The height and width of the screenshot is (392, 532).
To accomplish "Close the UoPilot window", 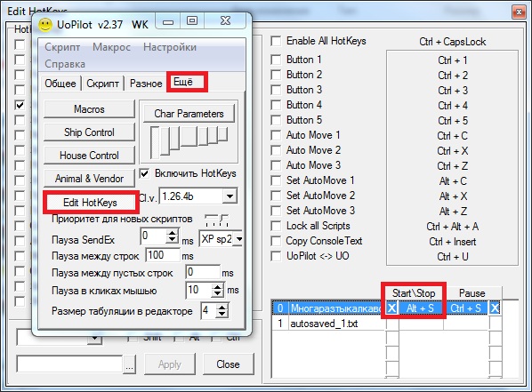I will [225, 21].
